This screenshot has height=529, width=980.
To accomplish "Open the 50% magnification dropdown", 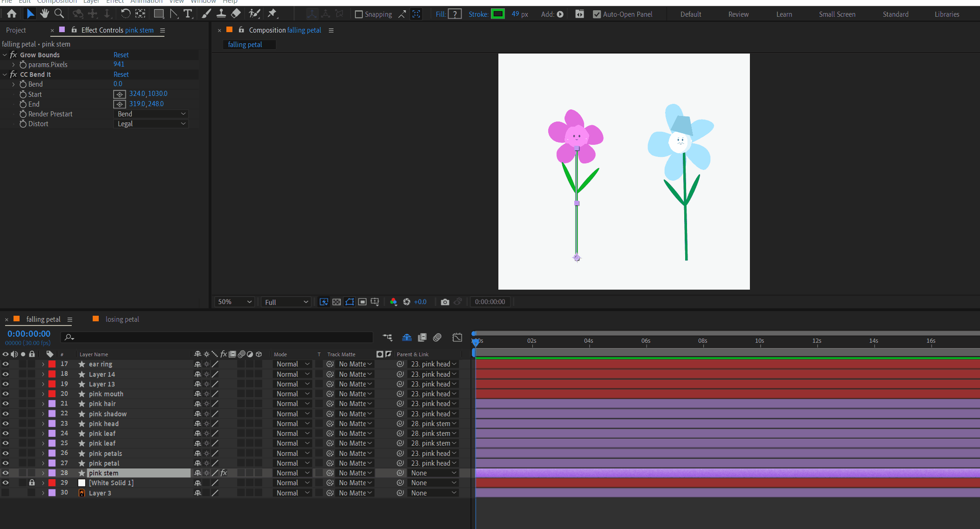I will pyautogui.click(x=235, y=302).
